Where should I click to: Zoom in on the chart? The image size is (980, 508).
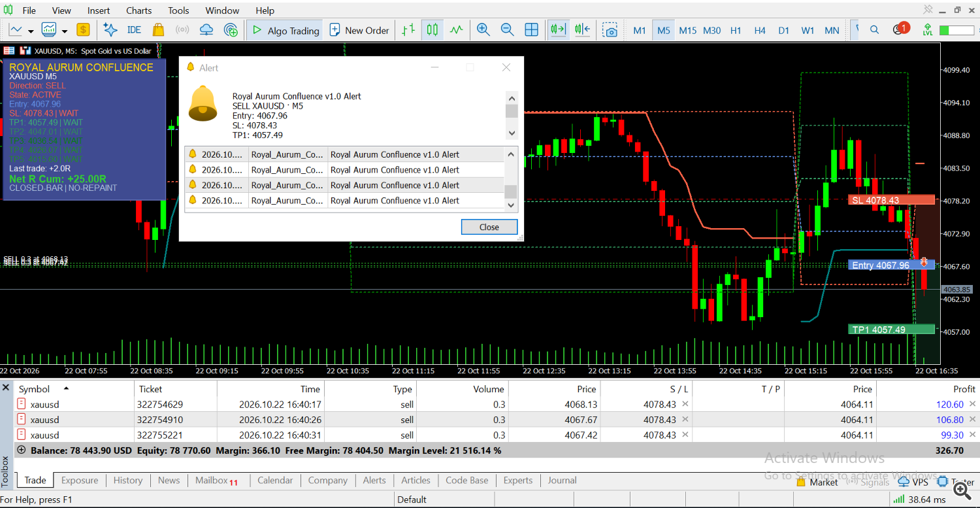coord(483,30)
